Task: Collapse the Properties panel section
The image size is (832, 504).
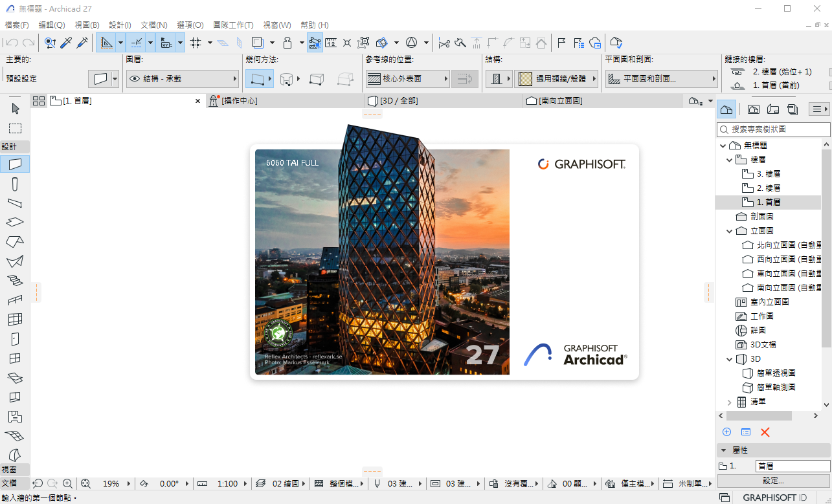Action: pyautogui.click(x=723, y=450)
